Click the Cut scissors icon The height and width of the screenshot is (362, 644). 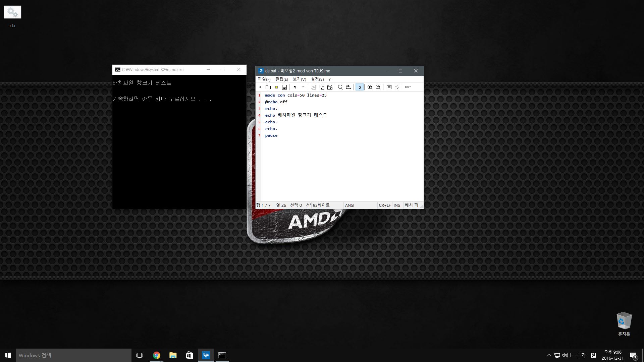314,87
